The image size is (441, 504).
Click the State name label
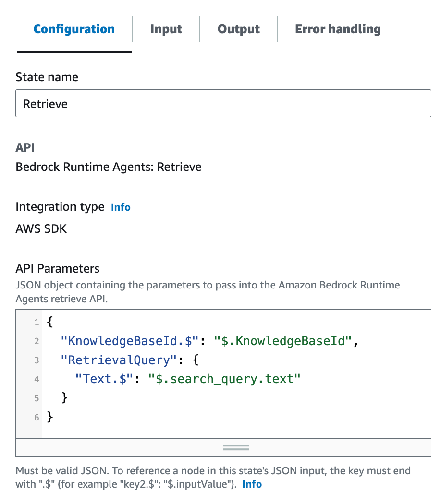tap(47, 77)
